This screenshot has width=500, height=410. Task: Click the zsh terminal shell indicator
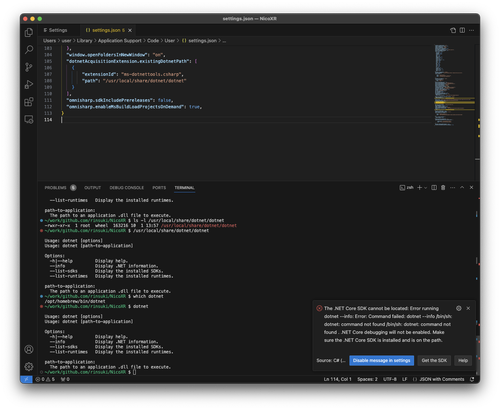coord(406,188)
